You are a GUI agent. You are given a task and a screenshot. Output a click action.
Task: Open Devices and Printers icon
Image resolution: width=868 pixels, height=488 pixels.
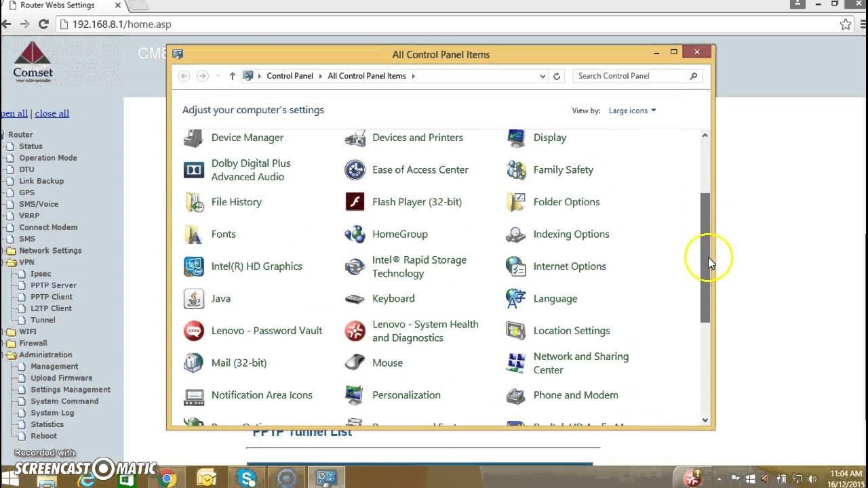(x=355, y=138)
